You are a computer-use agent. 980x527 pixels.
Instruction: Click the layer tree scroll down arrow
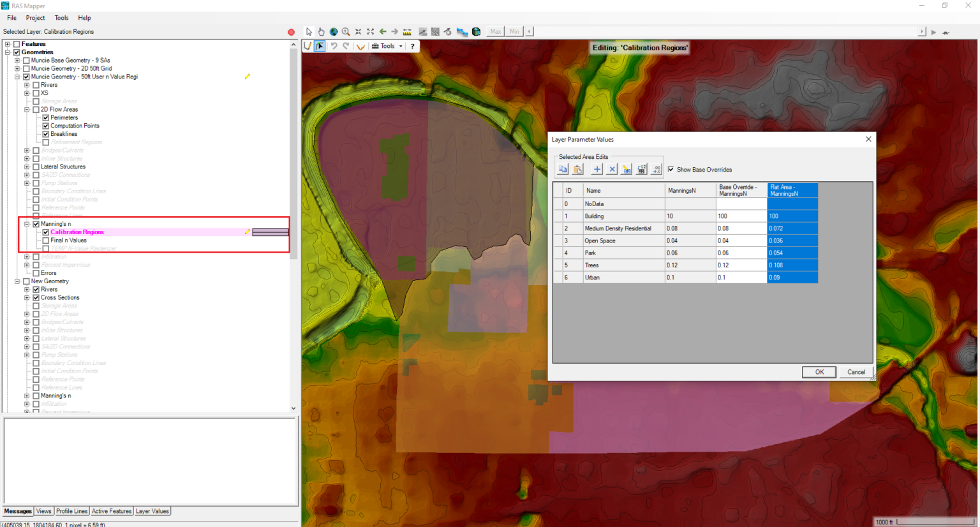click(293, 408)
